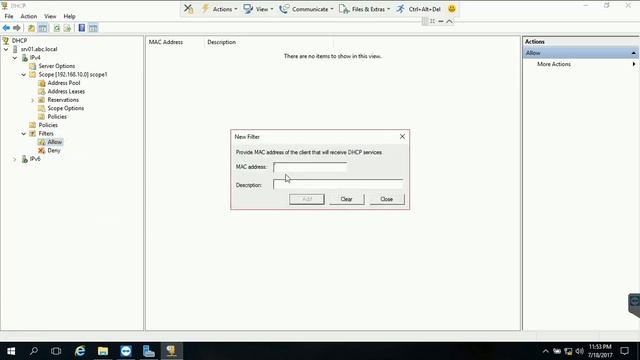This screenshot has height=360, width=640.
Task: Collapse the Scope [192.168.10.0] scope1 node
Action: pyautogui.click(x=23, y=74)
